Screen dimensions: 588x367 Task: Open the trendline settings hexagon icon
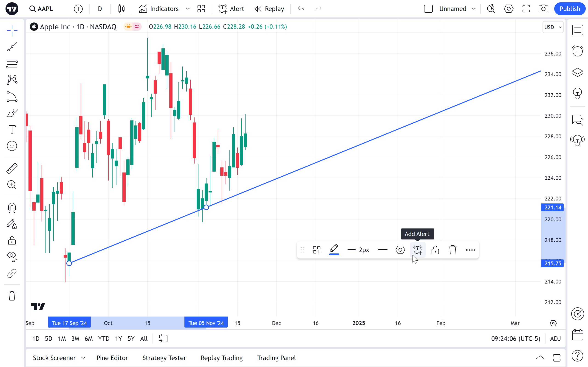coord(400,250)
